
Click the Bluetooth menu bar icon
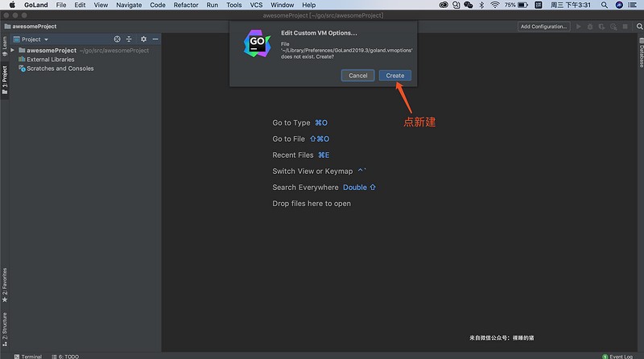[481, 5]
